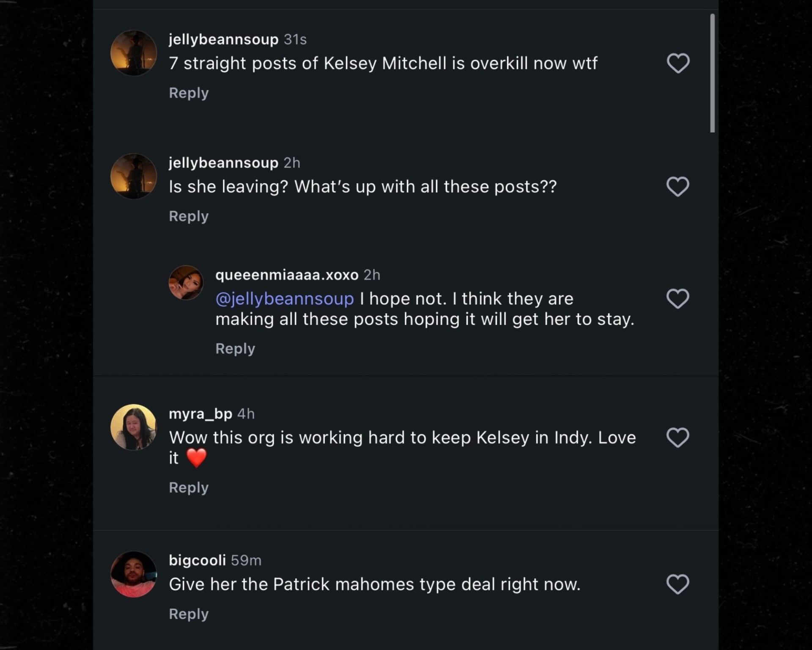812x650 pixels.
Task: Like the 'Is she leaving?' comment
Action: pyautogui.click(x=678, y=187)
